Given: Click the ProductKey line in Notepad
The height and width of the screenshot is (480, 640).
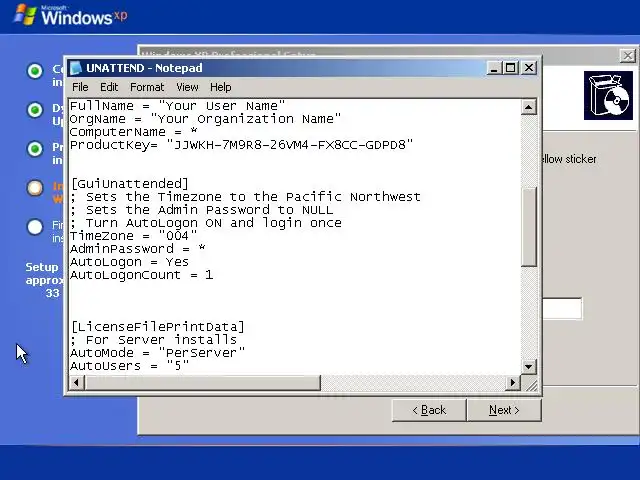Looking at the screenshot, I should pyautogui.click(x=241, y=145).
